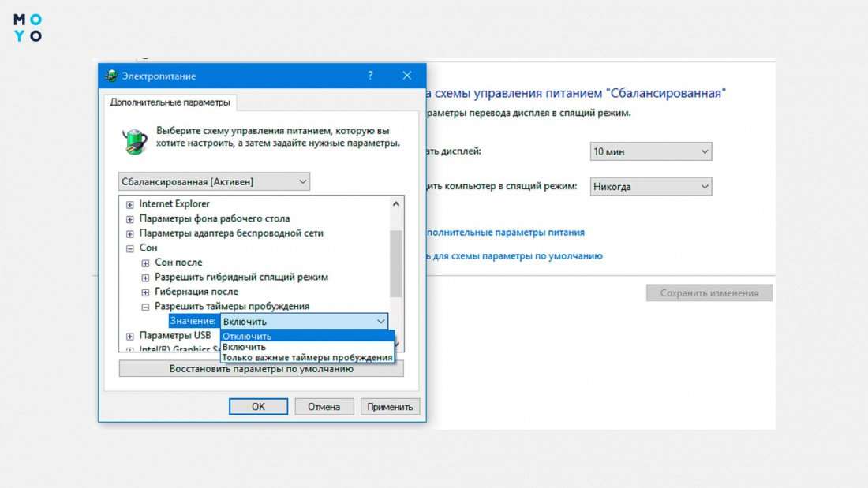Expand the Гибернация после setting
868x488 pixels.
[145, 292]
